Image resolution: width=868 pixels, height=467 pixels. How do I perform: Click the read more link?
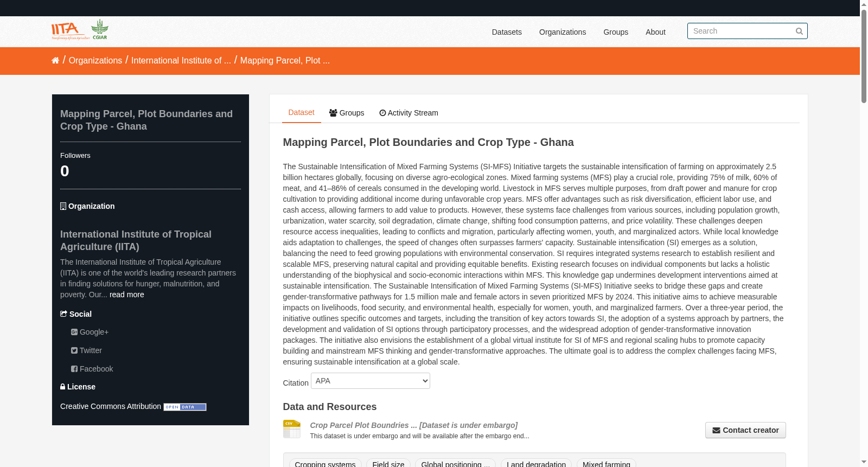[x=127, y=295]
